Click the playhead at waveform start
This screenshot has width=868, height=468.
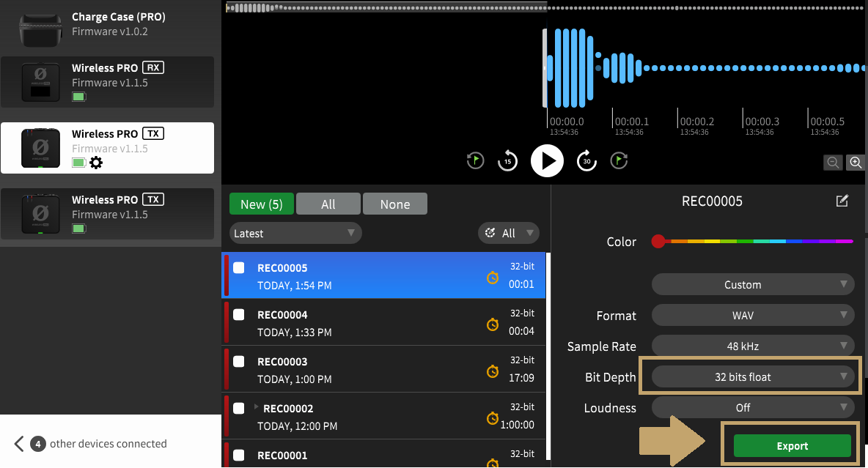pyautogui.click(x=545, y=68)
